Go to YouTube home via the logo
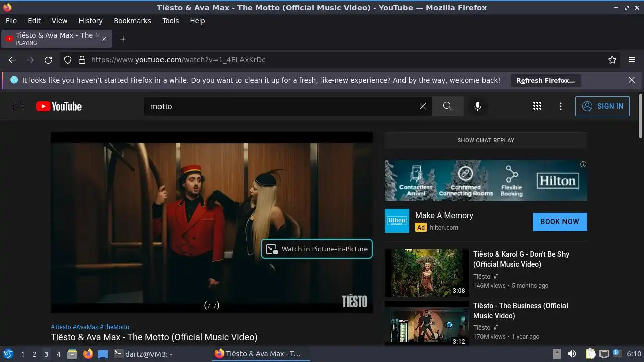 tap(59, 106)
